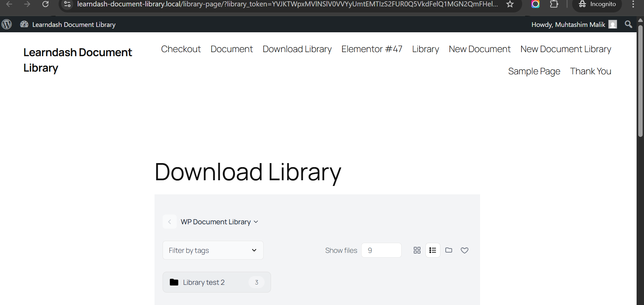Screen dimensions: 644x305
Task: Show favorites with the heart icon
Action: coord(465,250)
